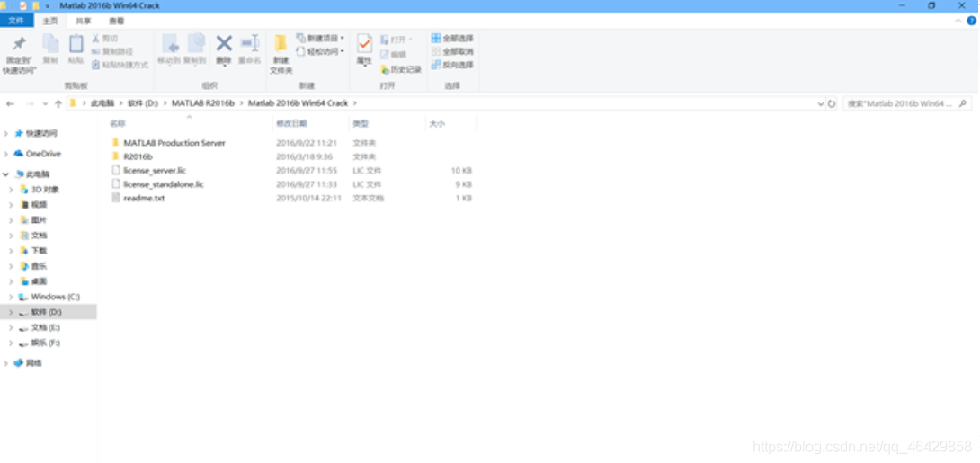This screenshot has height=463, width=980.
Task: Open the Easy access (轻松访问) dropdown
Action: pyautogui.click(x=321, y=51)
